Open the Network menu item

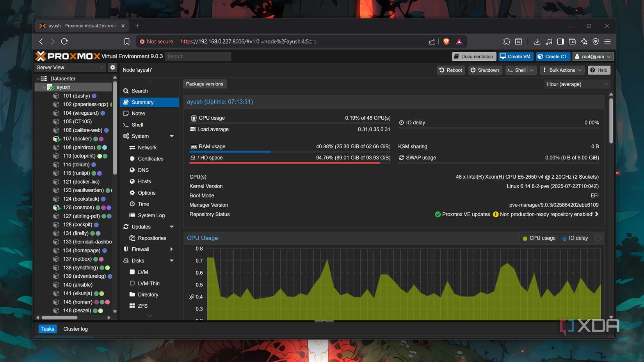[x=149, y=147]
